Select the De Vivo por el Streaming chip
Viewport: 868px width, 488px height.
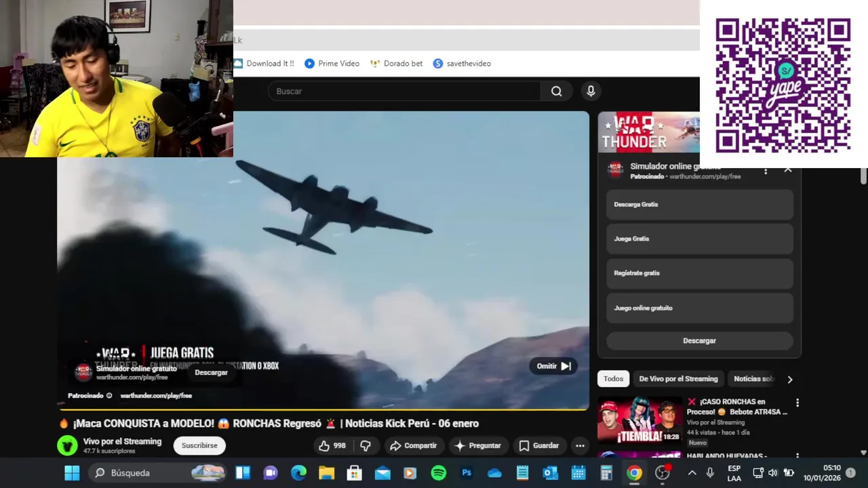click(678, 379)
